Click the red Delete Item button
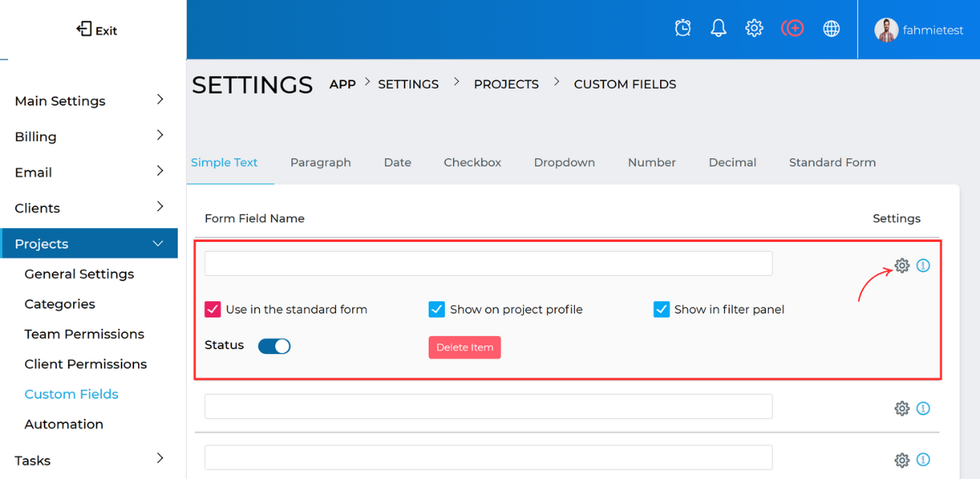This screenshot has height=479, width=980. coord(464,347)
